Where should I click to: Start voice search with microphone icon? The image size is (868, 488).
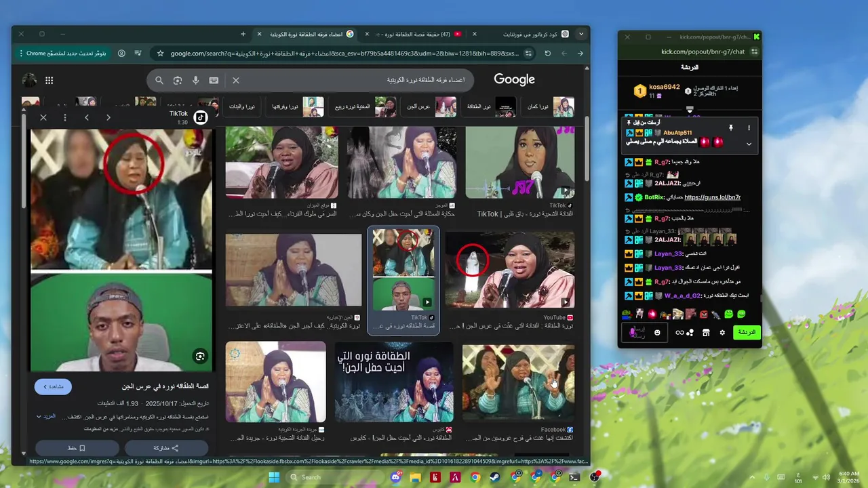[196, 80]
